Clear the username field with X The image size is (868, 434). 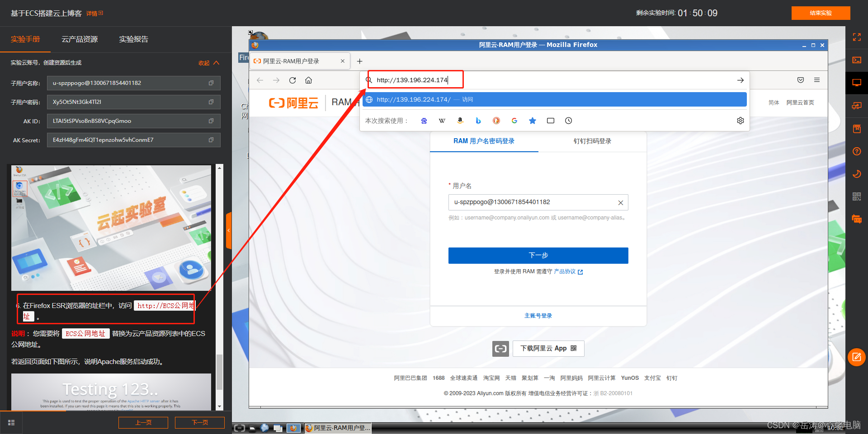(621, 203)
